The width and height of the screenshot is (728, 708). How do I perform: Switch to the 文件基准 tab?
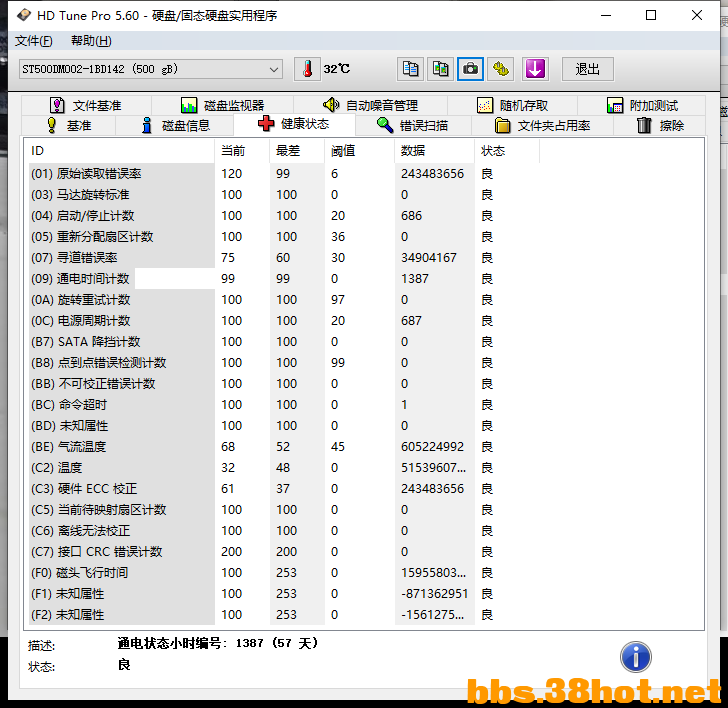(x=86, y=105)
